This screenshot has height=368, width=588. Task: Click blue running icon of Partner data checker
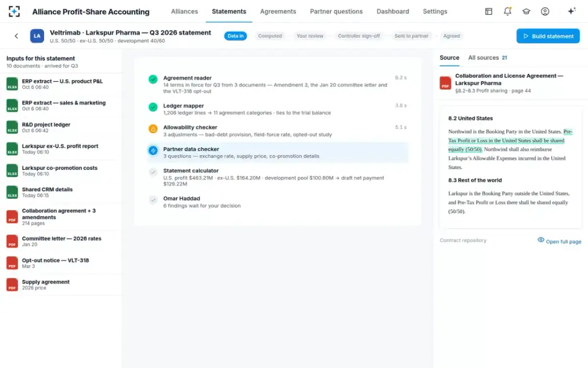point(153,150)
